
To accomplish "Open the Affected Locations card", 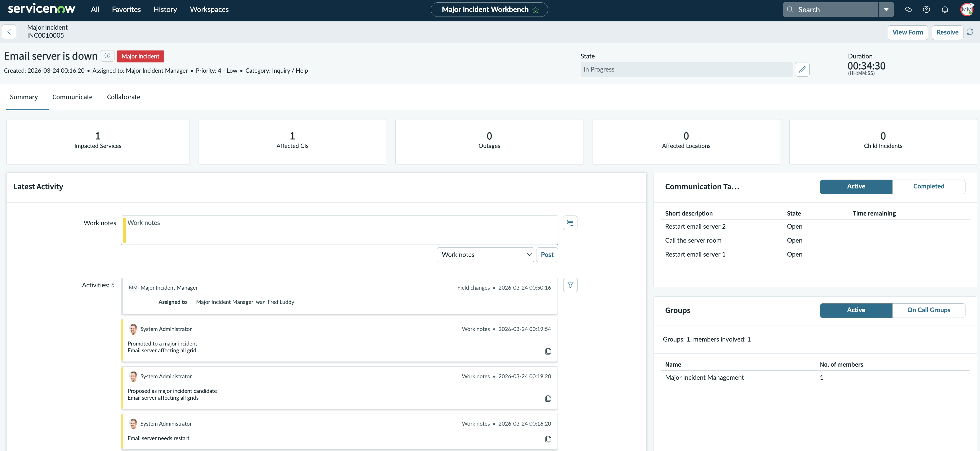I will (x=686, y=142).
